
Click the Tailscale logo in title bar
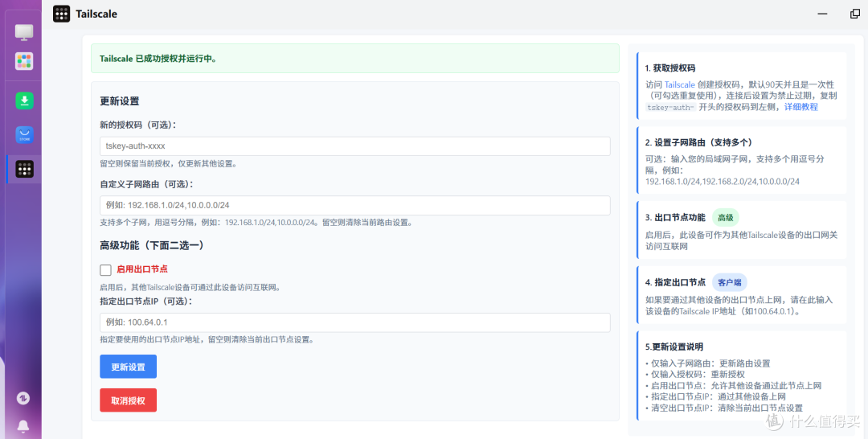click(61, 14)
